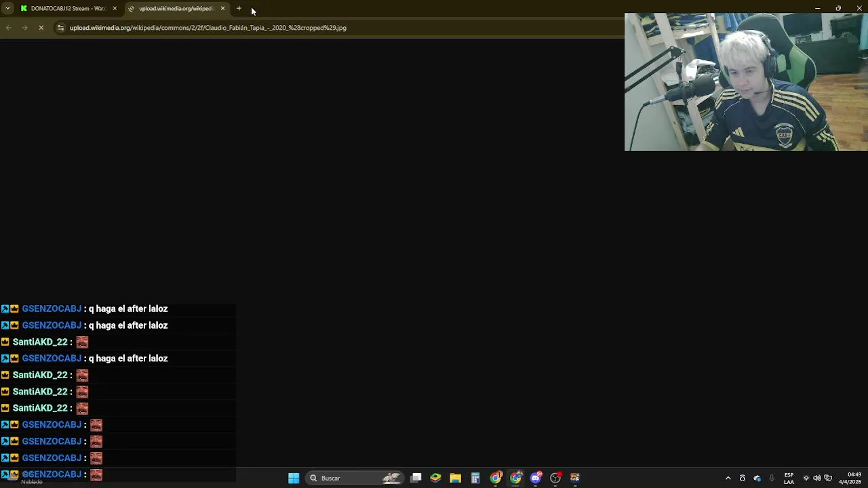Switch to the active Chrome window icon
Screen dimensions: 868x488
[516, 478]
